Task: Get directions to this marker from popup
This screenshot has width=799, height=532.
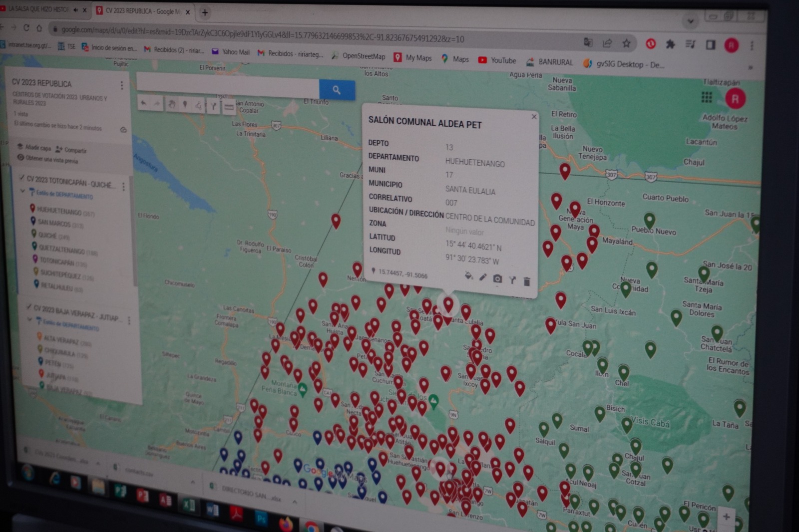Action: pyautogui.click(x=512, y=280)
